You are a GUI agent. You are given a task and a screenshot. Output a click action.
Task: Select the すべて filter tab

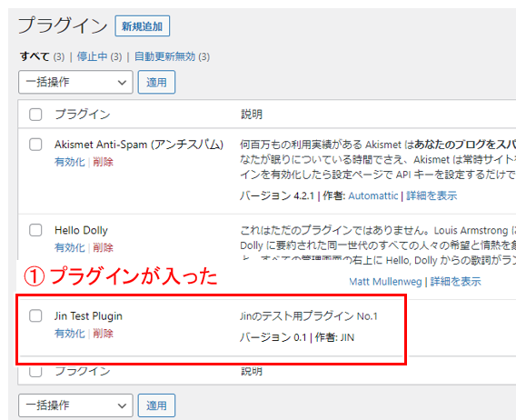coord(35,56)
